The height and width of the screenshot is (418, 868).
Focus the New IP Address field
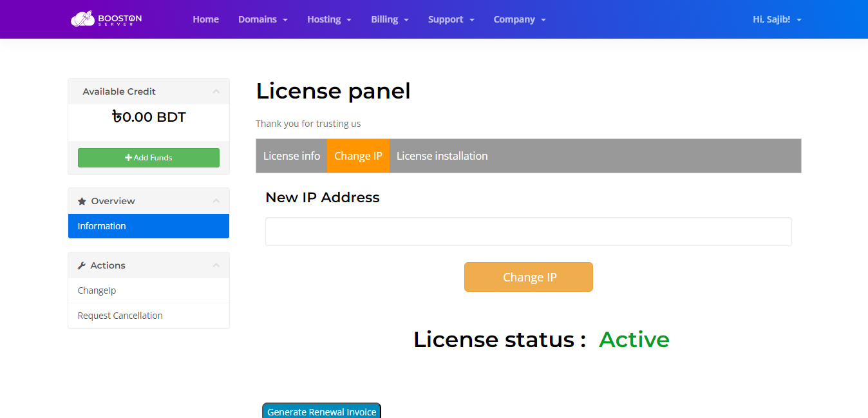pos(528,232)
